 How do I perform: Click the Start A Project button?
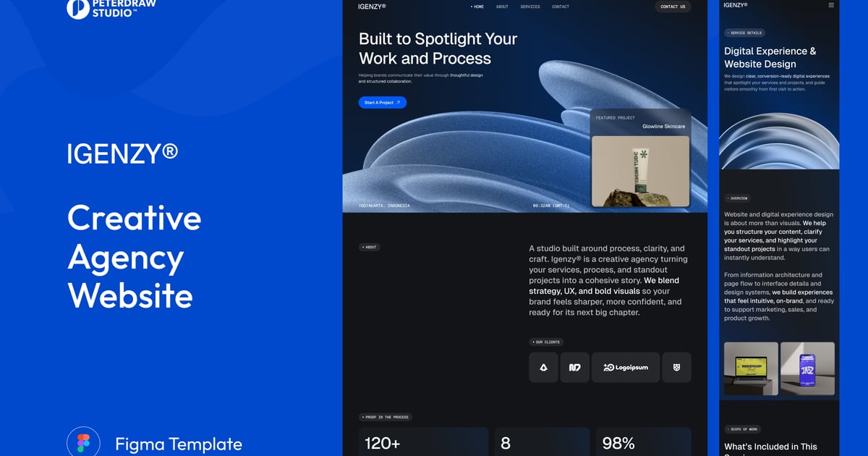coord(382,103)
